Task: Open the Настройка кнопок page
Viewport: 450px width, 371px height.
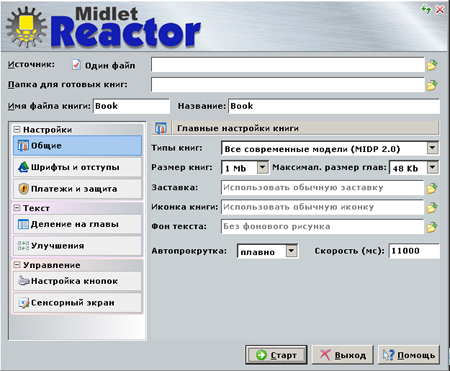Action: [x=77, y=281]
